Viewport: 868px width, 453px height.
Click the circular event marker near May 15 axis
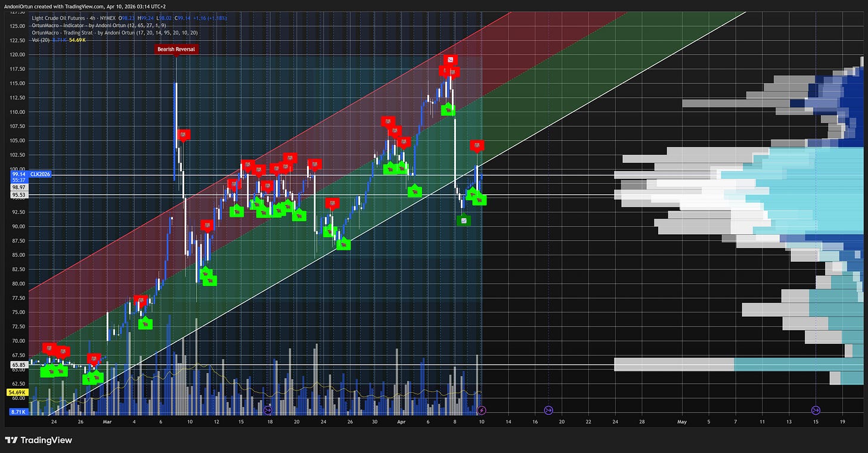pyautogui.click(x=814, y=410)
